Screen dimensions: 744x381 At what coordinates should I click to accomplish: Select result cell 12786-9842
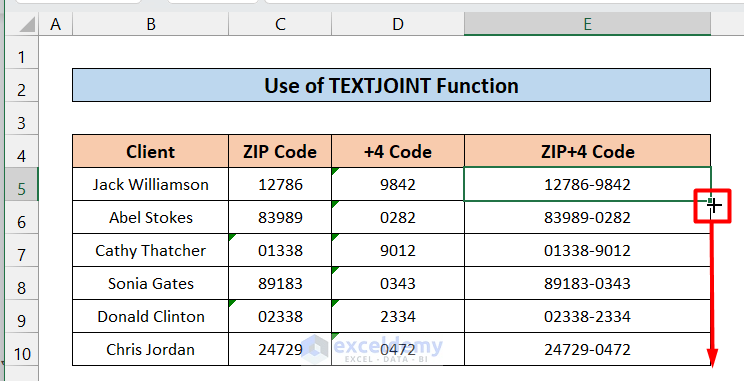[587, 184]
